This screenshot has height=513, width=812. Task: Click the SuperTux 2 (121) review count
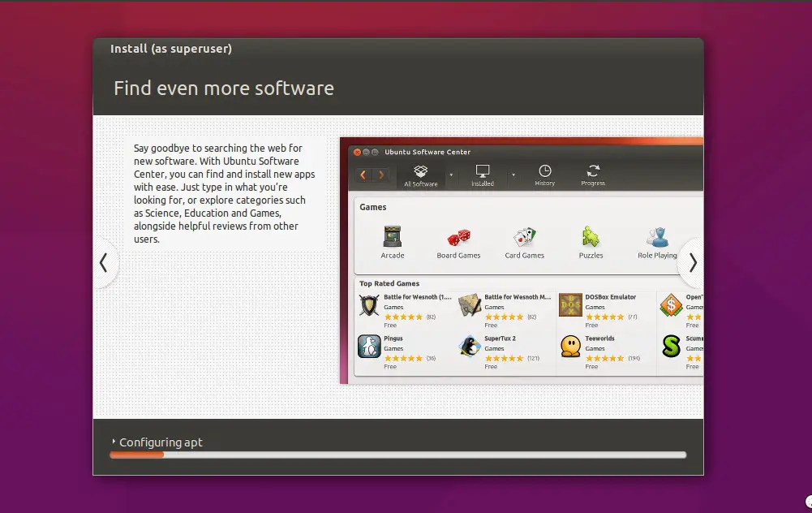click(534, 358)
